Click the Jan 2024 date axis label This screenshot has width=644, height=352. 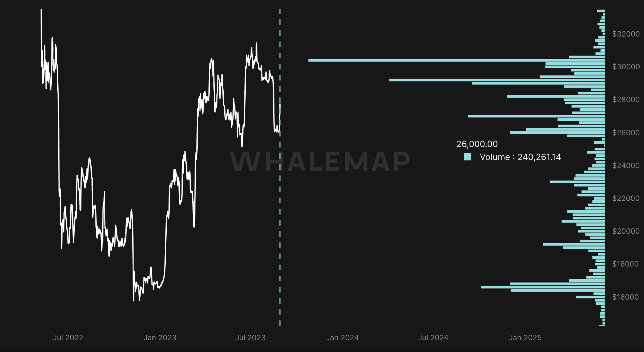(342, 338)
